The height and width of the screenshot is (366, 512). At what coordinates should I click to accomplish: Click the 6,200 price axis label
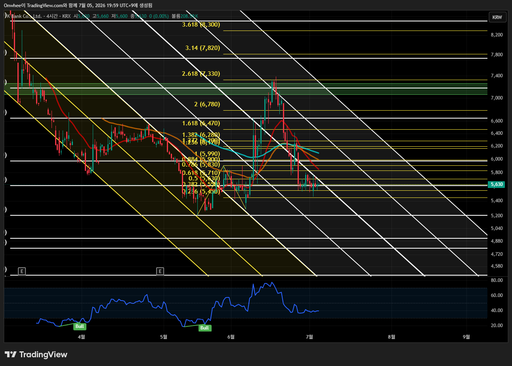(x=497, y=146)
